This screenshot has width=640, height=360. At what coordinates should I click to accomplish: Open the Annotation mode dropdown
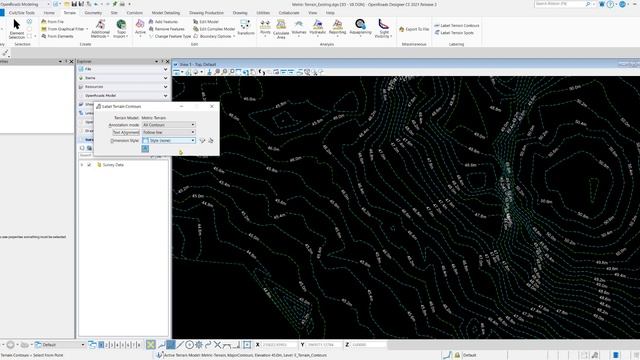coord(169,125)
